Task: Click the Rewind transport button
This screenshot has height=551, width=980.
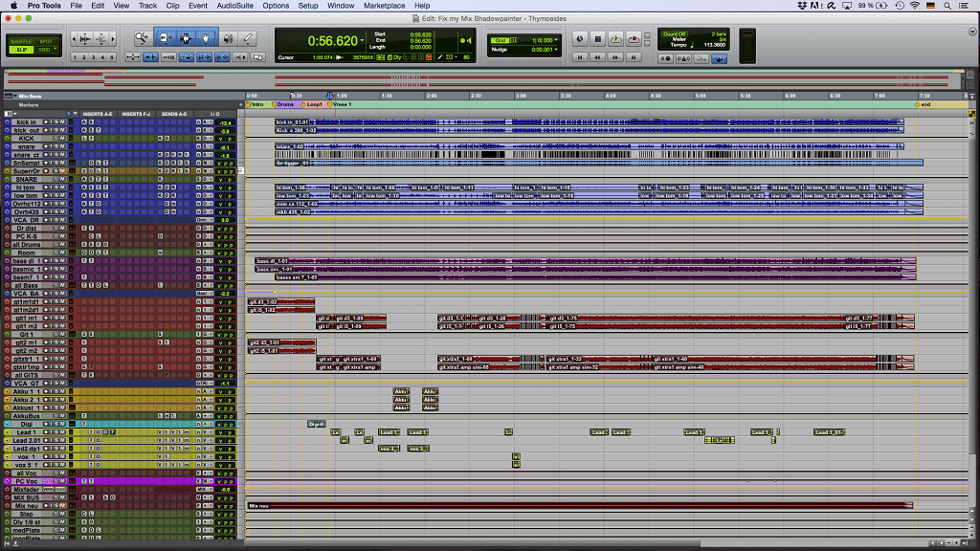Action: click(597, 56)
